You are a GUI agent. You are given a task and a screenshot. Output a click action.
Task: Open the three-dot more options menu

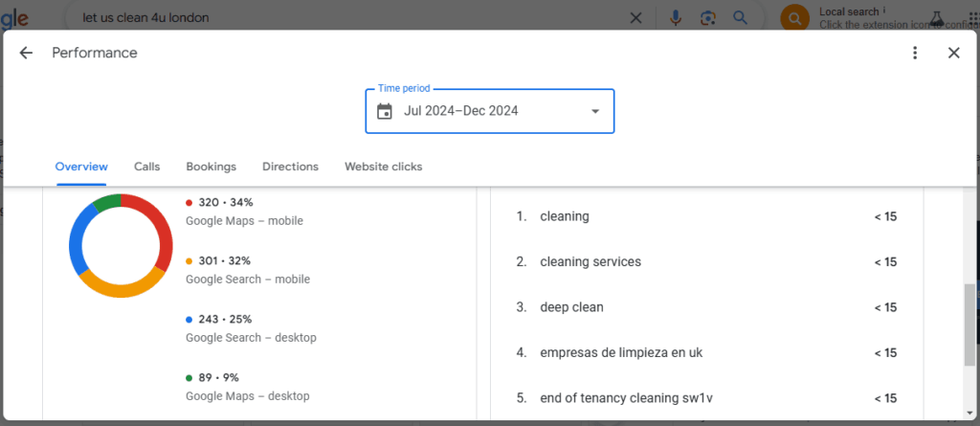click(915, 54)
